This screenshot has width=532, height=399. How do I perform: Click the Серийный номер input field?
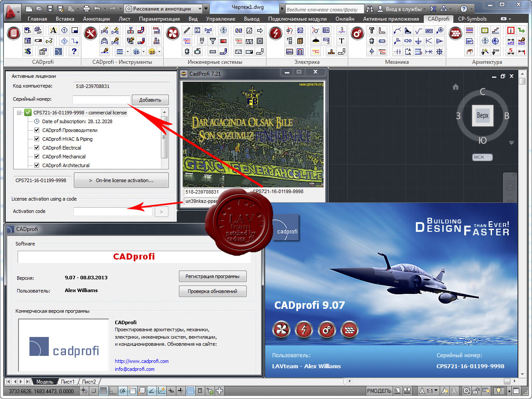[102, 100]
